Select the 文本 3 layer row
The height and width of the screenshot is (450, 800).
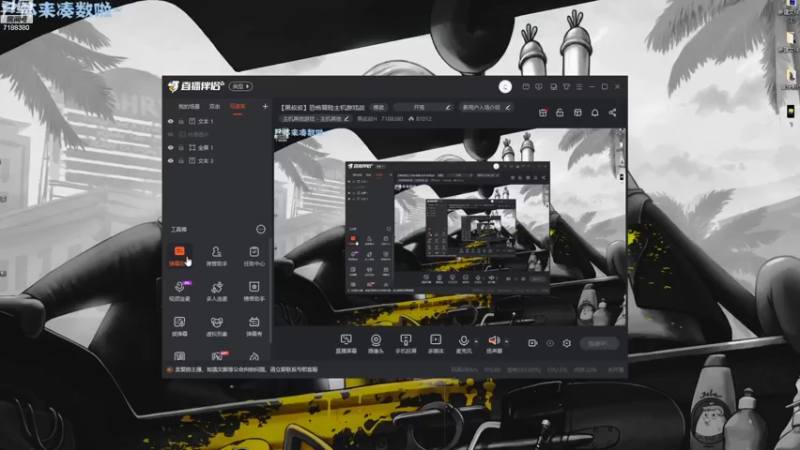[x=218, y=161]
